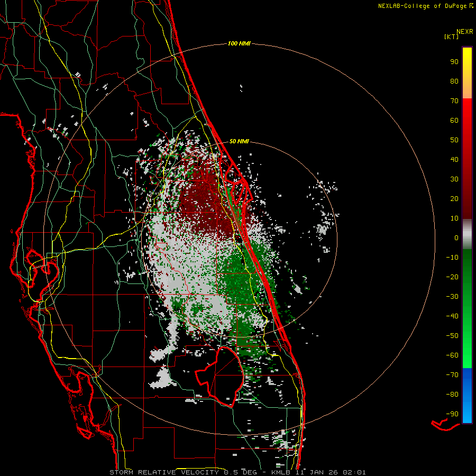Click the -70 tick label on velocity scale

pyautogui.click(x=452, y=375)
